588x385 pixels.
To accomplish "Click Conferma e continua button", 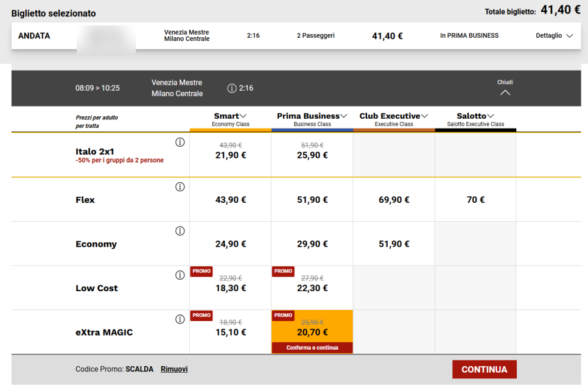I will [x=312, y=347].
